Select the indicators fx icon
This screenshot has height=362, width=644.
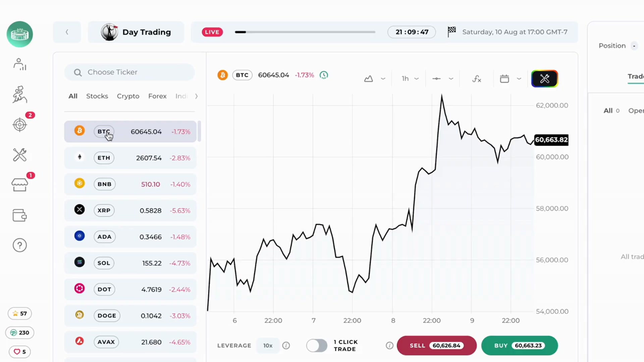(x=477, y=78)
